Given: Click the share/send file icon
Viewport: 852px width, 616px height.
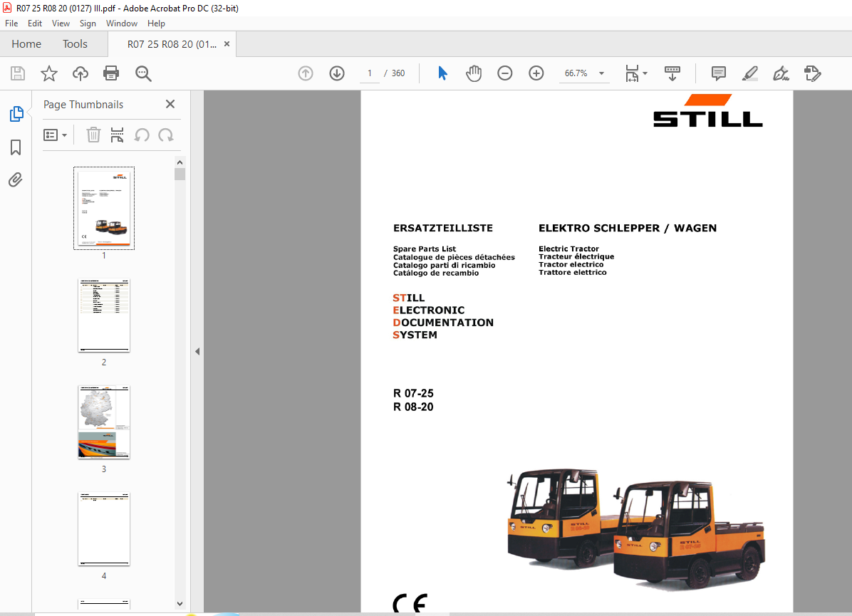Looking at the screenshot, I should (x=812, y=73).
